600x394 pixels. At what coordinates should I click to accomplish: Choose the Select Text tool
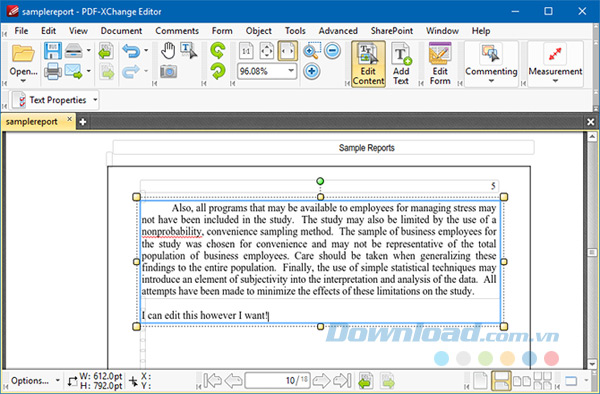pos(189,50)
